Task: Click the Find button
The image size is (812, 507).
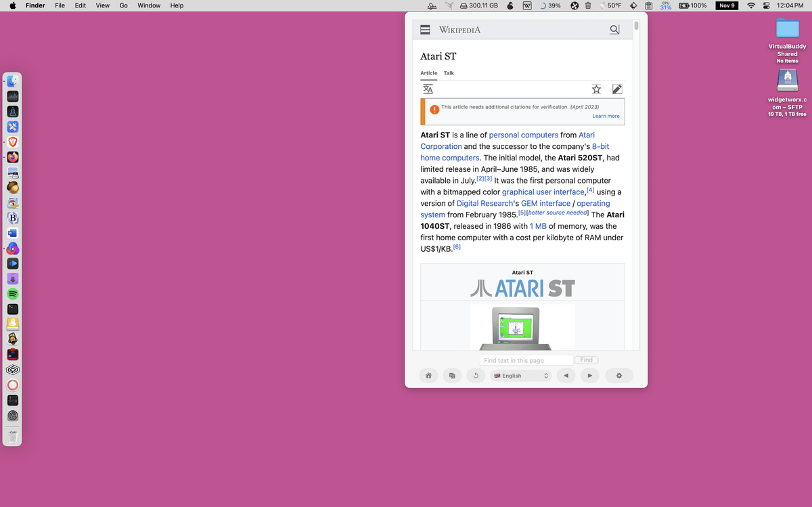Action: (x=587, y=360)
